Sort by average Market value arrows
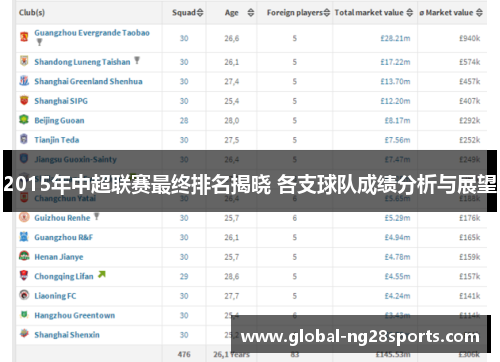This screenshot has height=362, width=500. [x=479, y=13]
